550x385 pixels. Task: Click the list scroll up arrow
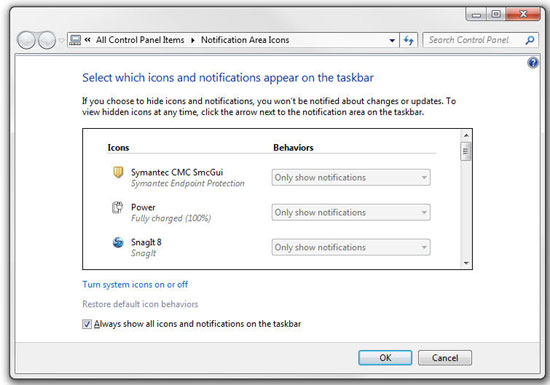click(466, 135)
